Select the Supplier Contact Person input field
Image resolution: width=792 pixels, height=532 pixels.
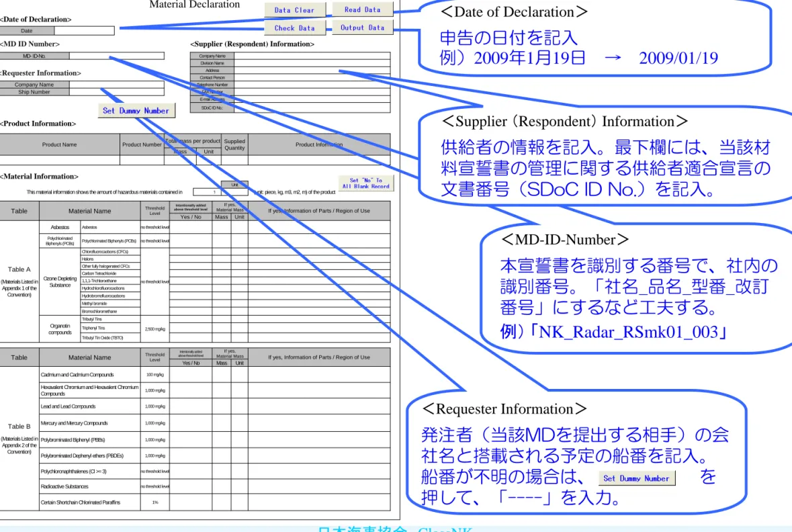point(312,77)
